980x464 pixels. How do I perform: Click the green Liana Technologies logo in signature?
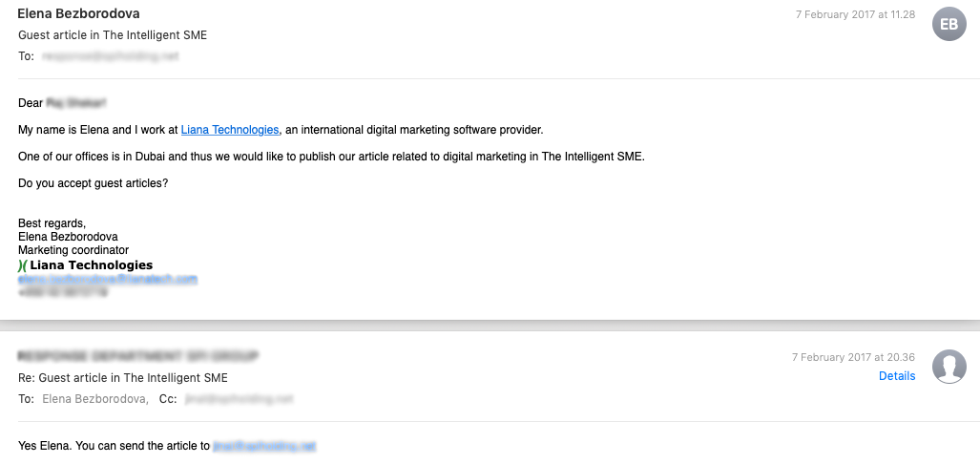coord(23,265)
